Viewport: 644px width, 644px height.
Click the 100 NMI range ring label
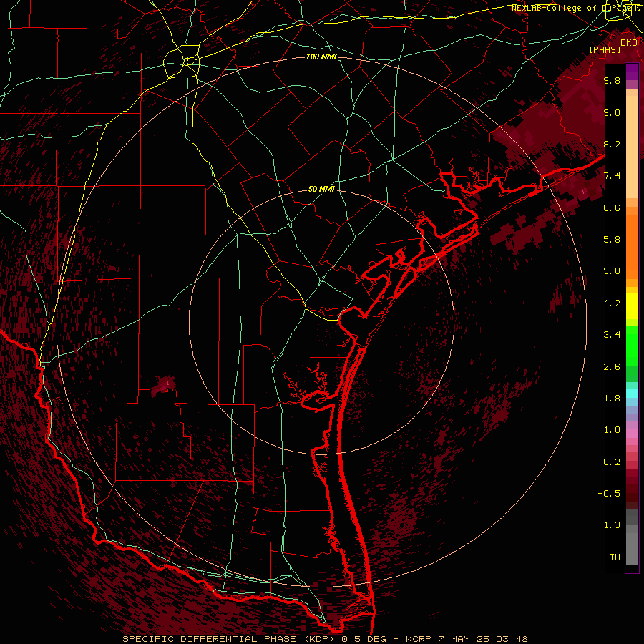pos(321,57)
